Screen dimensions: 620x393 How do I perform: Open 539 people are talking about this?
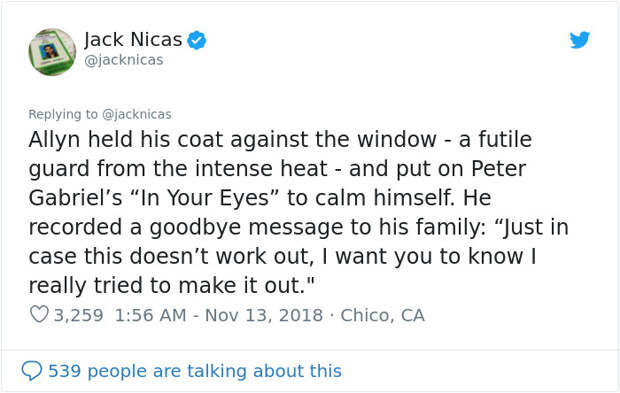pos(195,371)
